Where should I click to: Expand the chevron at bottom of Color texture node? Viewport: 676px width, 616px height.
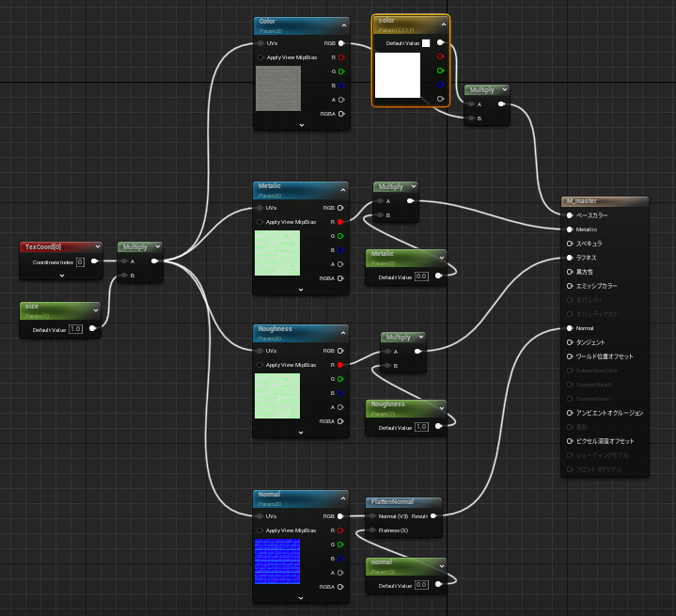coord(301,124)
